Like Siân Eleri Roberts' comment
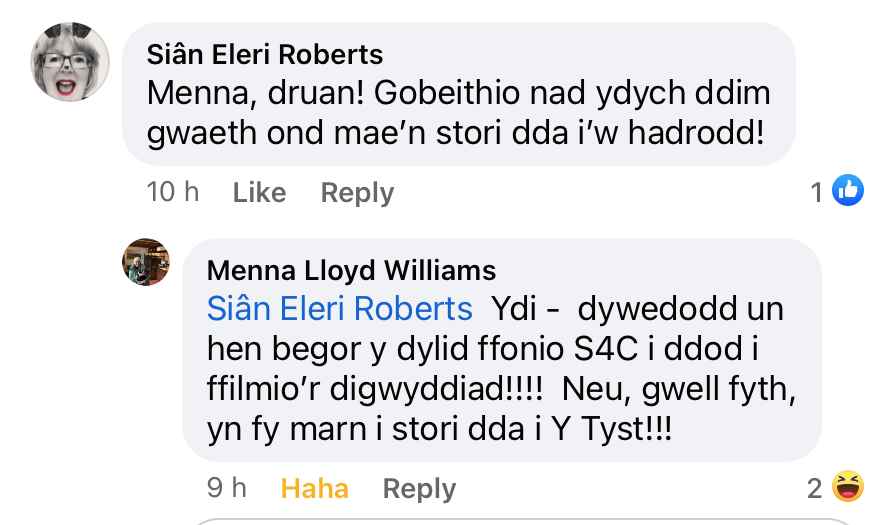The height and width of the screenshot is (525, 890). tap(259, 192)
